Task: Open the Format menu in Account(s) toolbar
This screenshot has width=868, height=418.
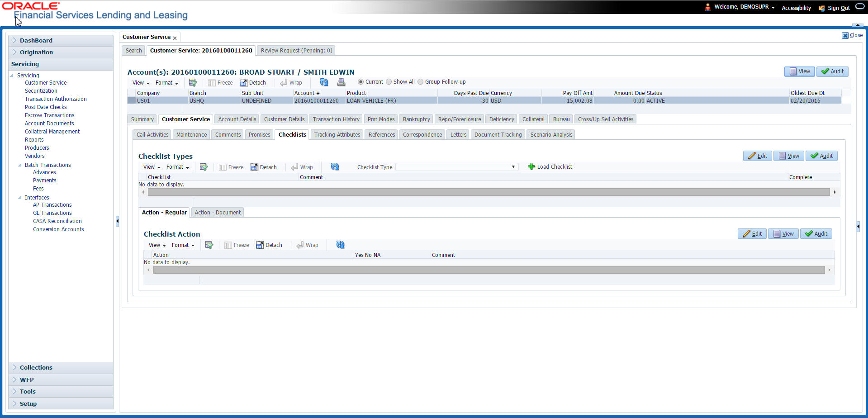Action: coord(166,83)
